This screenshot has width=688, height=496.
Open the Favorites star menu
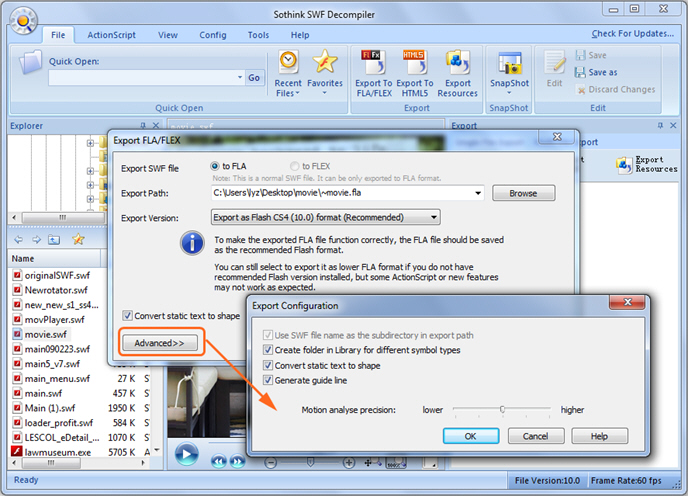[325, 72]
